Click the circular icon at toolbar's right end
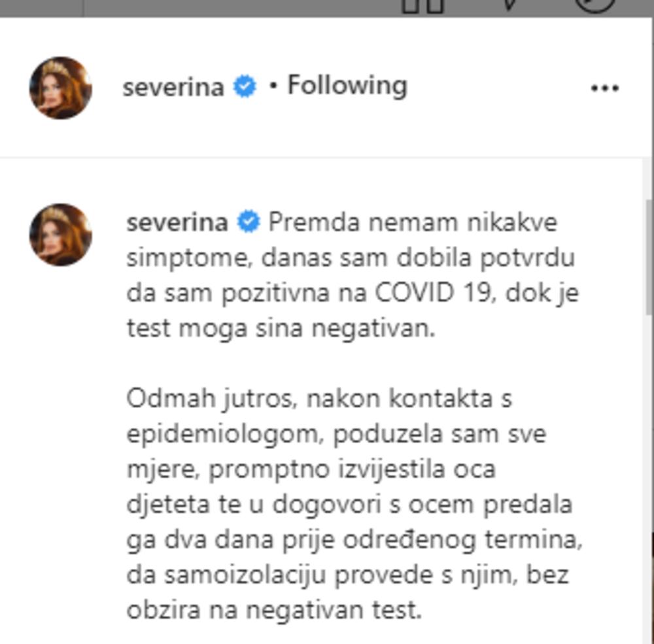Image resolution: width=654 pixels, height=644 pixels. coord(595,6)
